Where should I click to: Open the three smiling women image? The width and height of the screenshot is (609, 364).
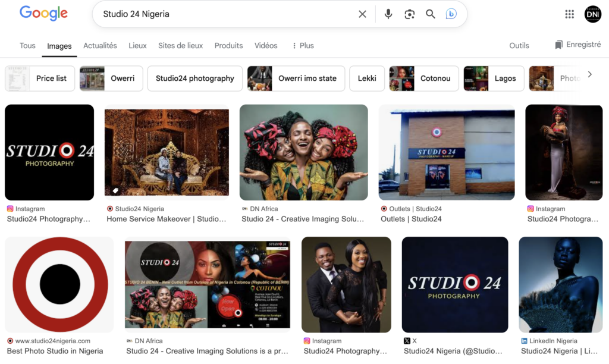click(304, 152)
